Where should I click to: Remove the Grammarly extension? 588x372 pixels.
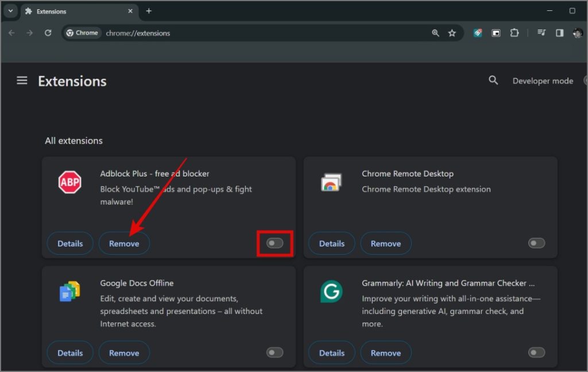point(386,353)
